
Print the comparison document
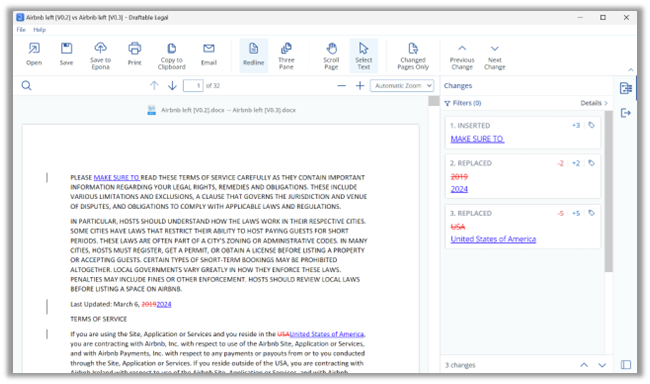pyautogui.click(x=134, y=54)
